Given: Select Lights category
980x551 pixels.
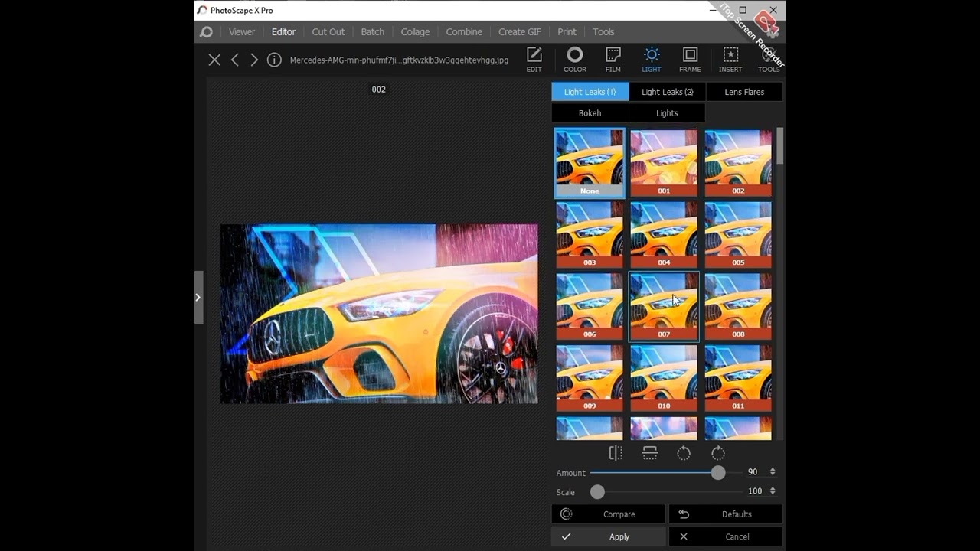Looking at the screenshot, I should [667, 113].
